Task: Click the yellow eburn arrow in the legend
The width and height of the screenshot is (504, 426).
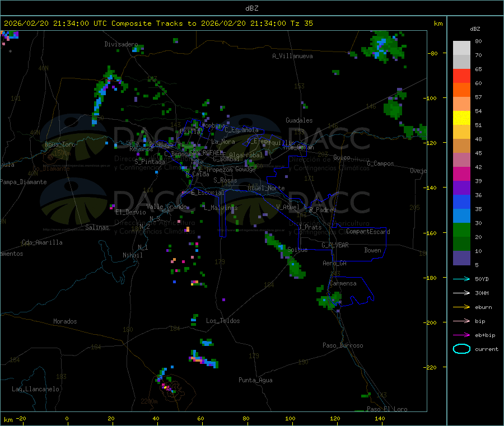Action: click(461, 307)
